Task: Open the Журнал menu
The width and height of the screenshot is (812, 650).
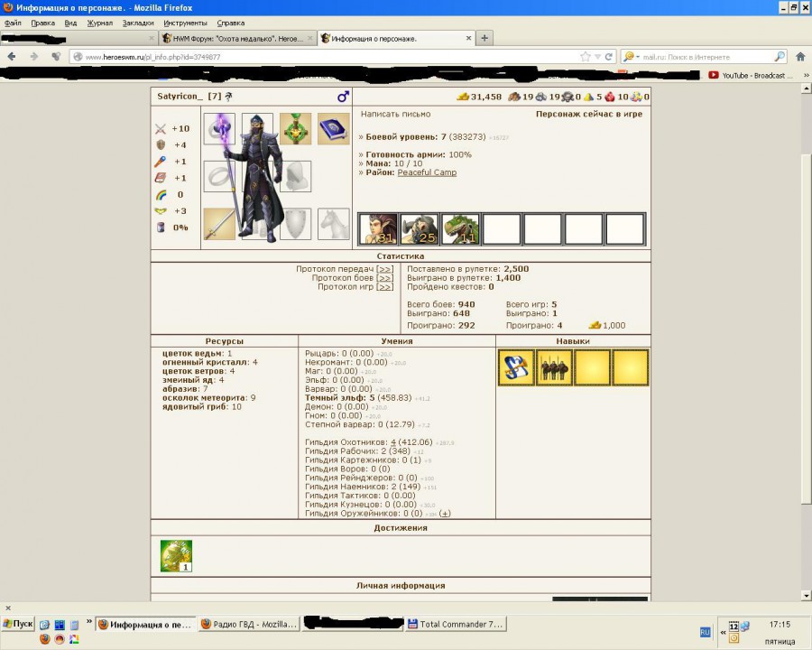Action: point(99,23)
